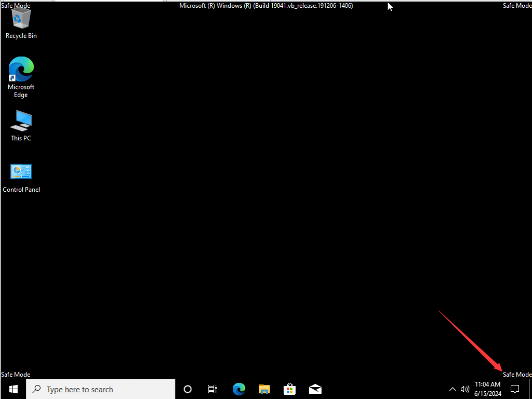Click the This PC label text
The width and height of the screenshot is (532, 399).
click(x=21, y=138)
